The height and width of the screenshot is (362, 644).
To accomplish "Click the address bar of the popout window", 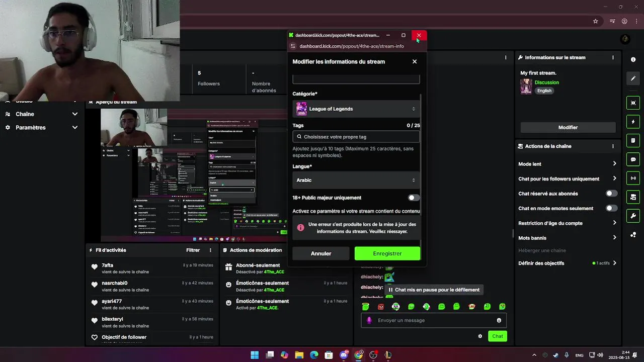I will [352, 46].
